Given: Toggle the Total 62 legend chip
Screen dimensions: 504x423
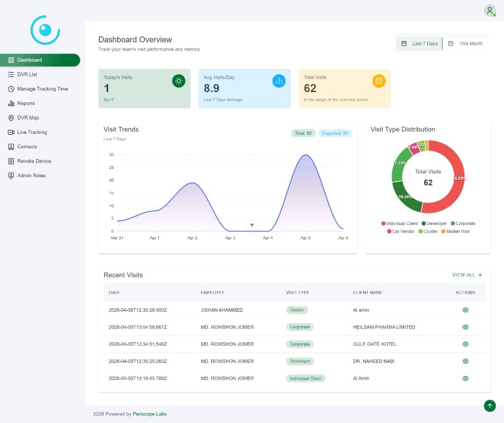Looking at the screenshot, I should coord(303,133).
